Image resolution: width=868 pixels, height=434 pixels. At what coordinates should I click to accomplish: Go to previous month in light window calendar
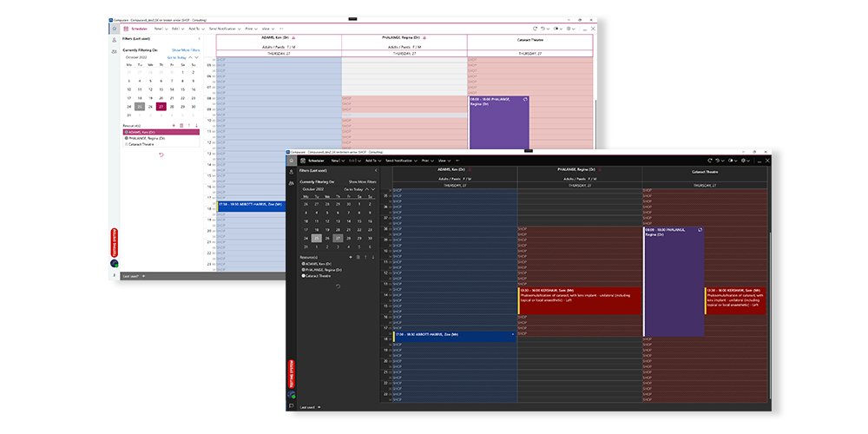click(x=190, y=57)
